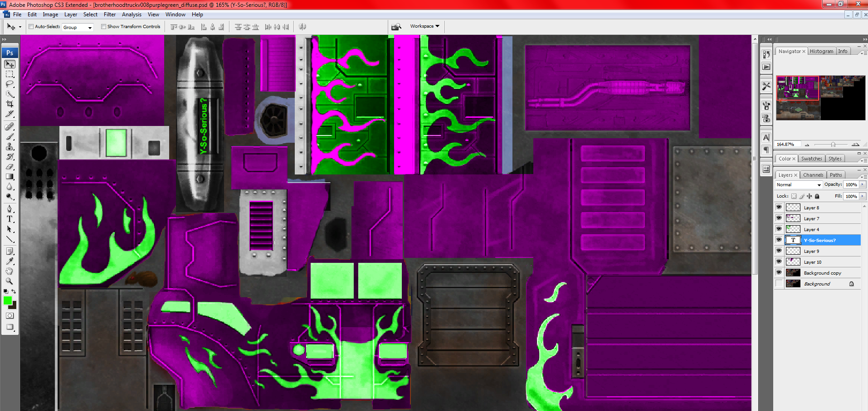Viewport: 868px width, 411px height.
Task: Hide the Y-So-Serious? text layer
Action: (x=779, y=240)
